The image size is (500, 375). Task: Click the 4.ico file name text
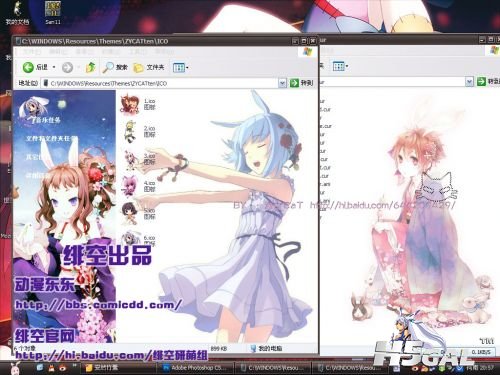pyautogui.click(x=149, y=183)
